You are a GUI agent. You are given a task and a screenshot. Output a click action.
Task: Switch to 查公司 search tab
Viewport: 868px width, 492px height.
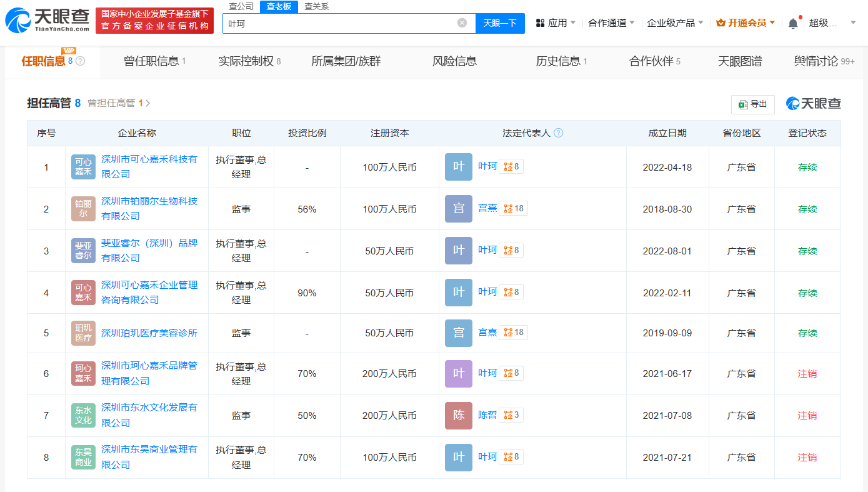[241, 6]
